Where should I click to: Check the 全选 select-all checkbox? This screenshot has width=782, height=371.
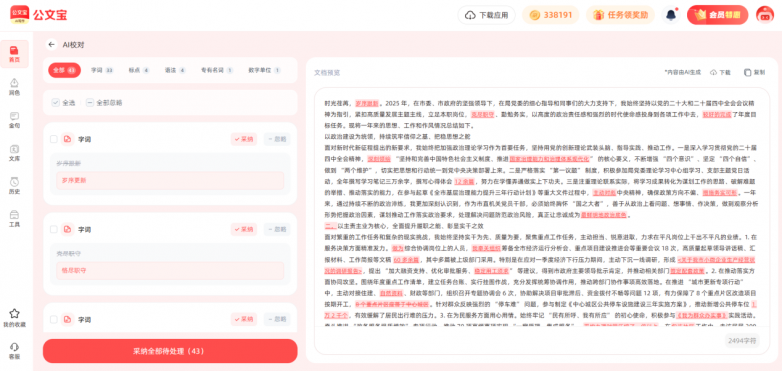55,103
